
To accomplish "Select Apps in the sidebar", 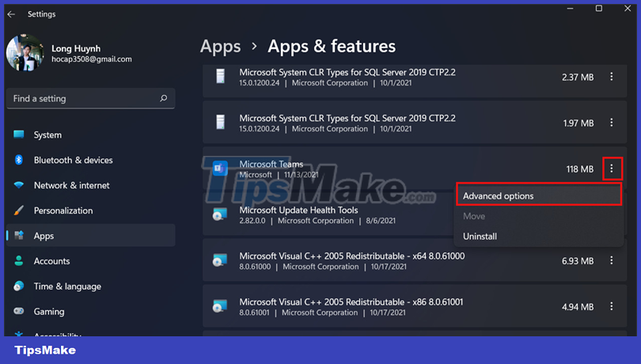I will click(x=91, y=236).
